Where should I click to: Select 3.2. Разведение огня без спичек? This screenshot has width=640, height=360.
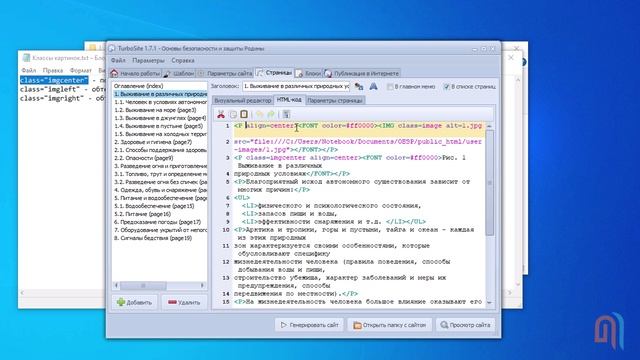[160, 182]
